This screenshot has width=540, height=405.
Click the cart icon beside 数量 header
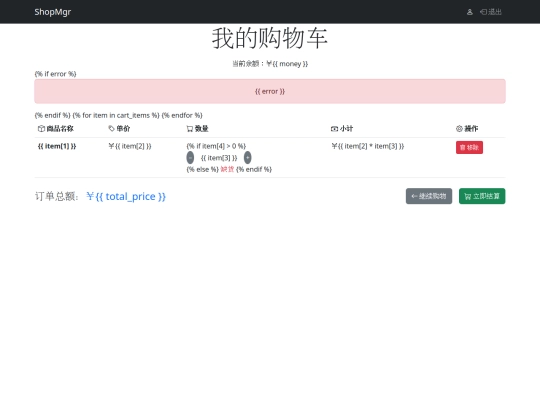pyautogui.click(x=190, y=129)
